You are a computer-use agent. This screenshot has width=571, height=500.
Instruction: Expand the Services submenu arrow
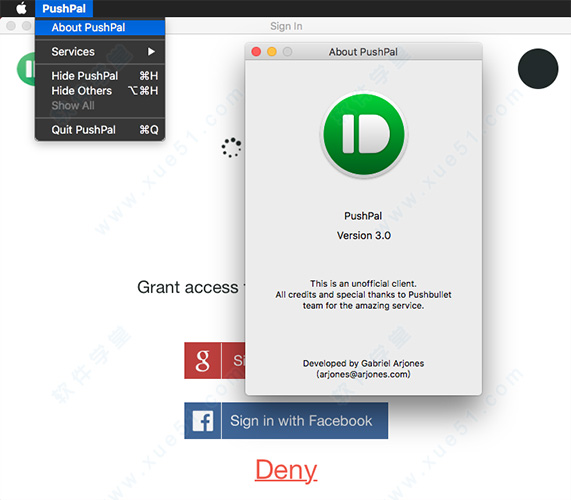pos(151,52)
